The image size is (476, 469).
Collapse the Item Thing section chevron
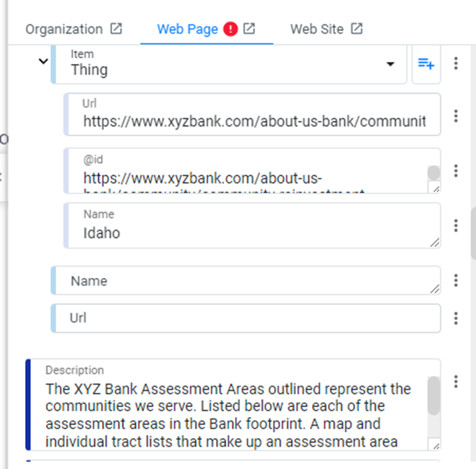tap(43, 61)
